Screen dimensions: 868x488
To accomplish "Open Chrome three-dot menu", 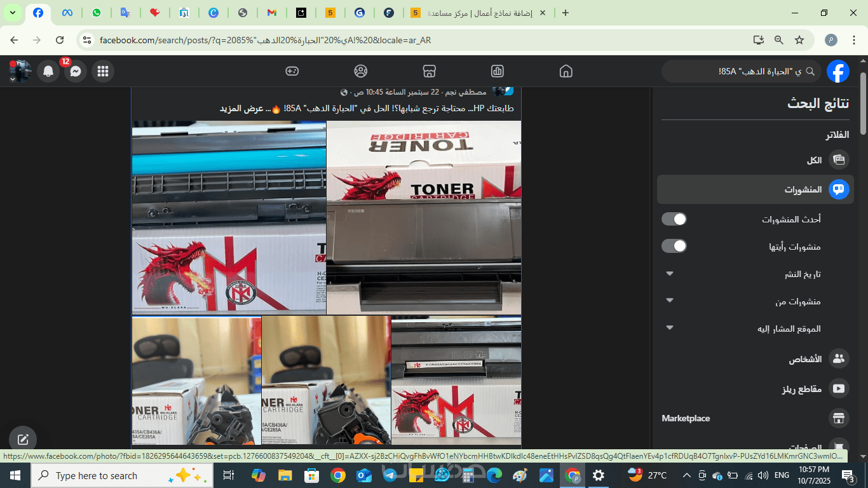I will click(853, 40).
